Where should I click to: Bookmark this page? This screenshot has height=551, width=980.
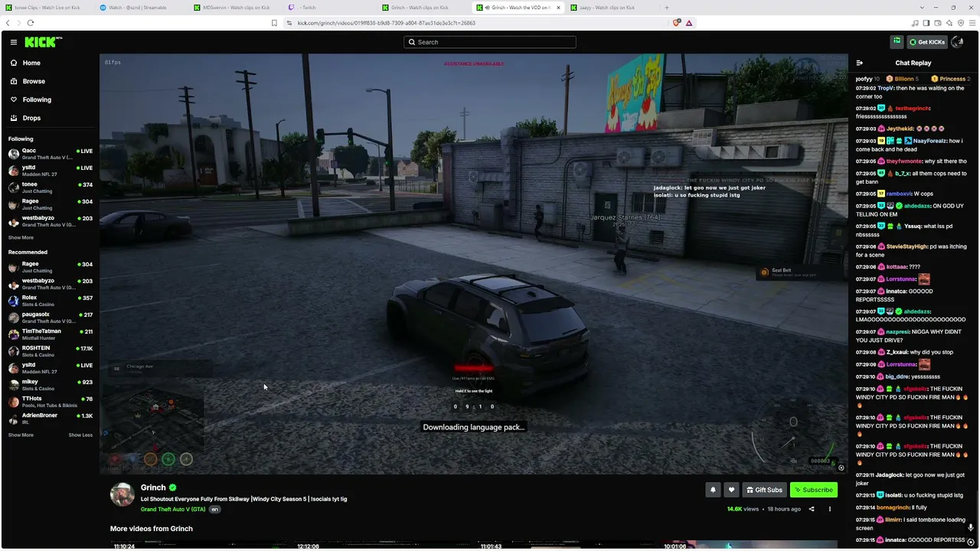point(274,23)
